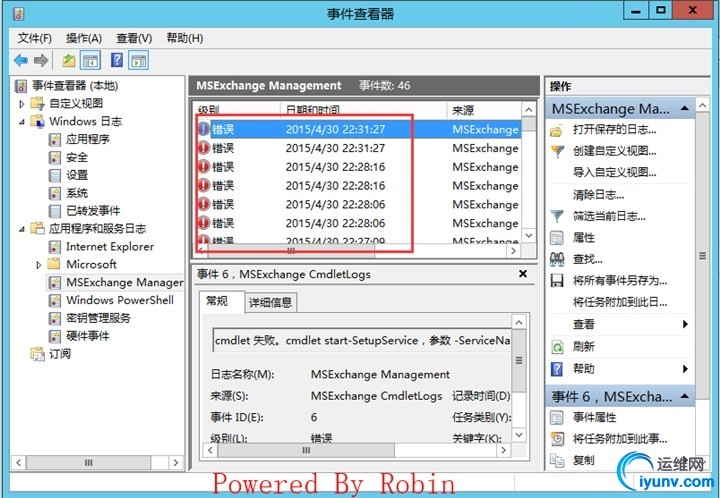Select the 已转发事件 log in the tree
This screenshot has width=720, height=498.
pyautogui.click(x=93, y=211)
